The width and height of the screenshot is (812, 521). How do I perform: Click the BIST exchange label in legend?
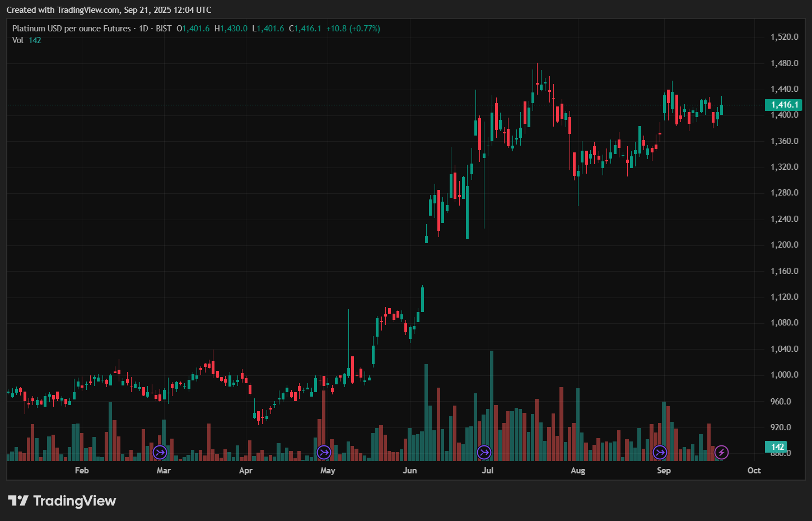coord(164,29)
